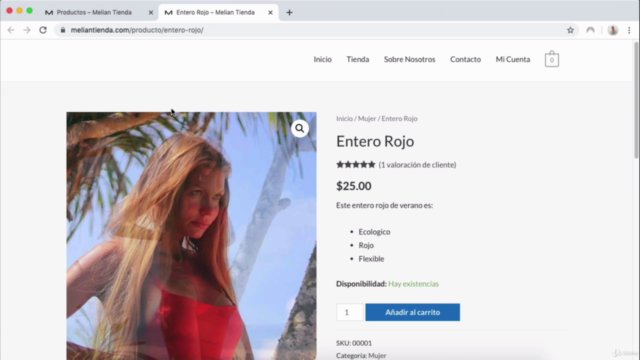This screenshot has width=640, height=360.
Task: Open the 1 valoración de cliente link
Action: point(417,164)
